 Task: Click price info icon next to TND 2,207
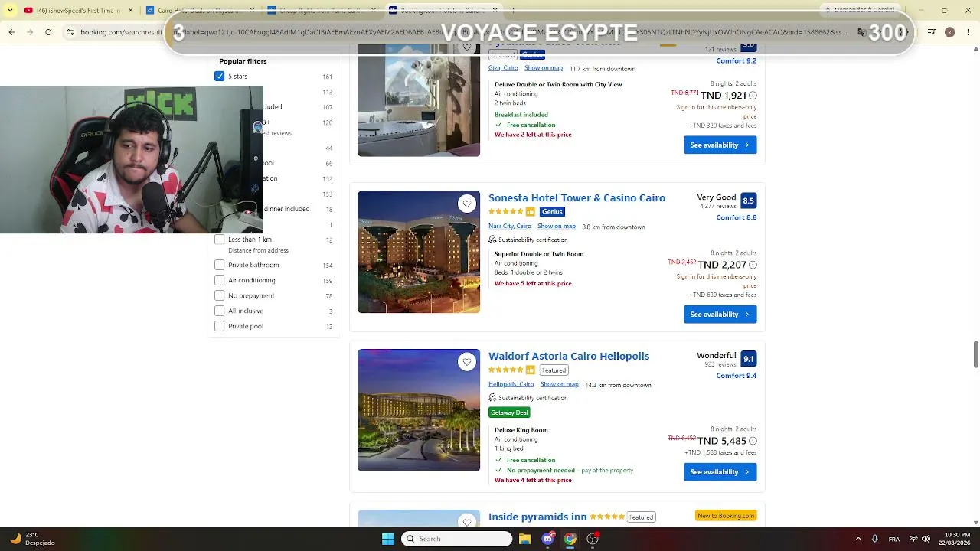tap(753, 265)
